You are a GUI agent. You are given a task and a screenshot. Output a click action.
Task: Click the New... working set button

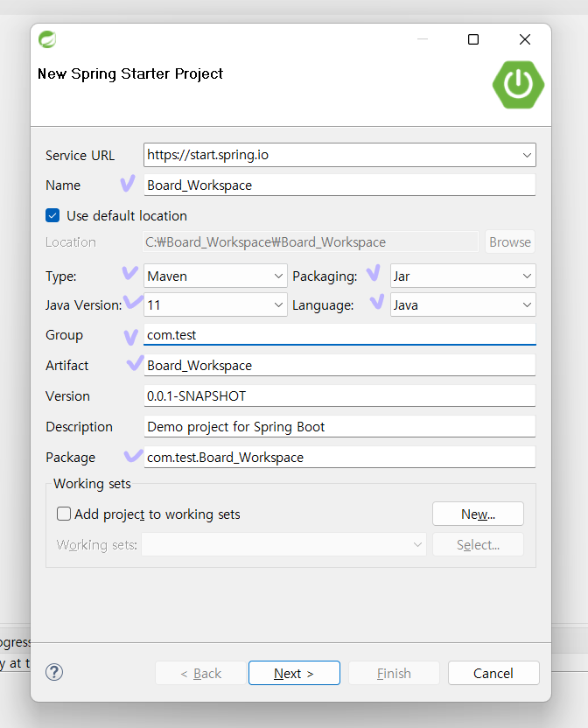(478, 514)
